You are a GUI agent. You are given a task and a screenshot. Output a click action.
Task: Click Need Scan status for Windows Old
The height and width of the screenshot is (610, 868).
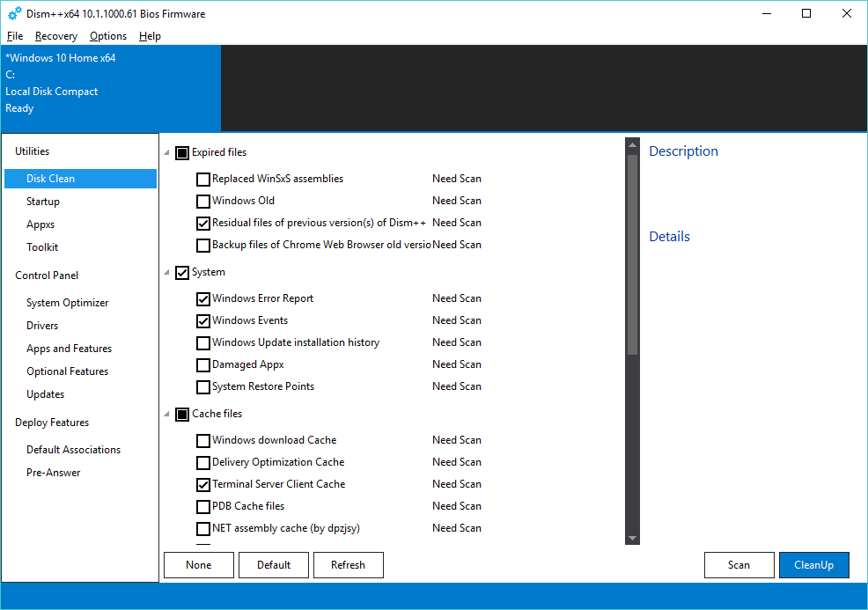coord(457,201)
